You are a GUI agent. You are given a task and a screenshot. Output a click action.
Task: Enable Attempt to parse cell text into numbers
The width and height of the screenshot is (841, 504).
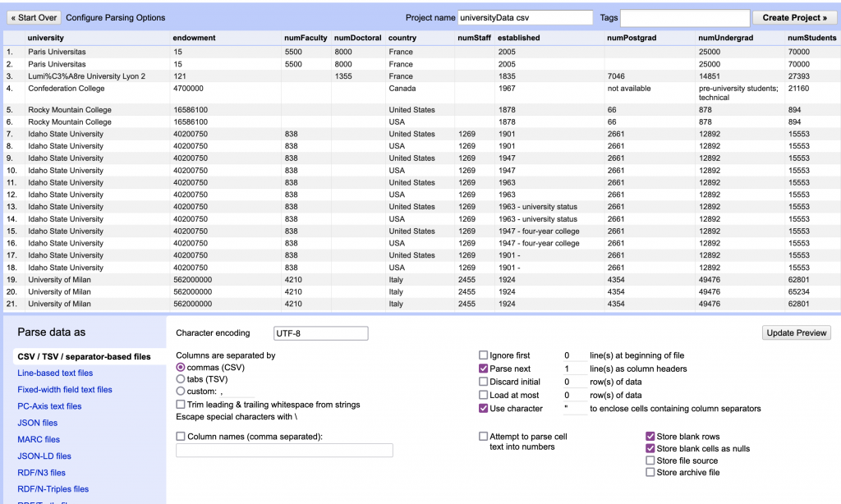tap(483, 437)
